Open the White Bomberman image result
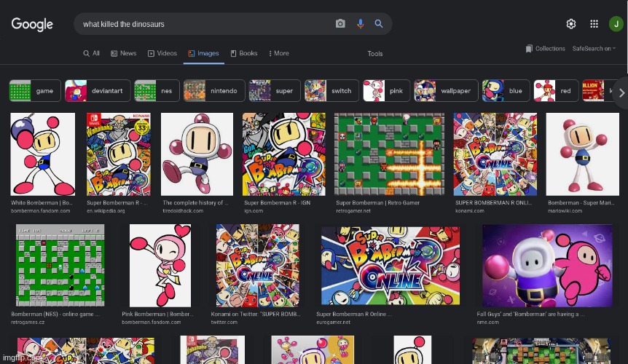The image size is (628, 364). point(43,154)
